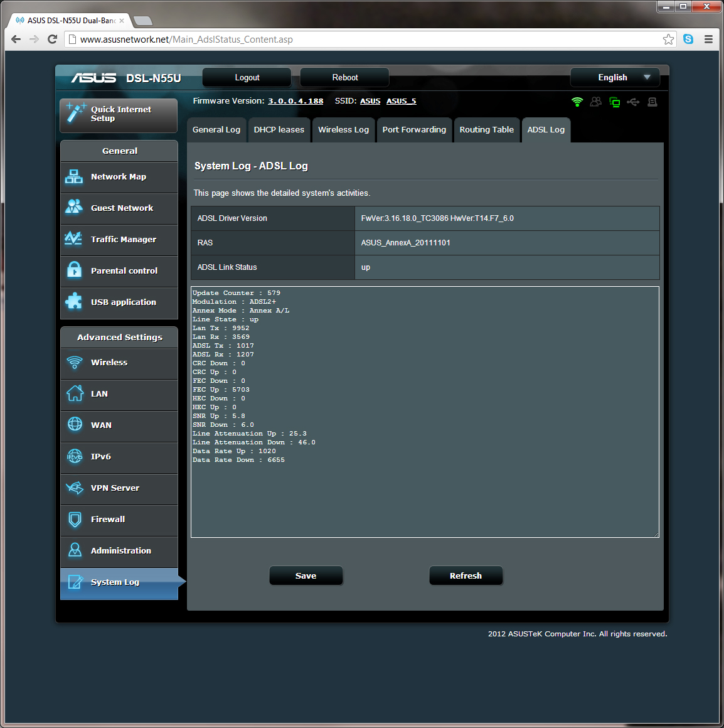This screenshot has width=724, height=728.
Task: Click the Firewall shield icon
Action: click(75, 519)
